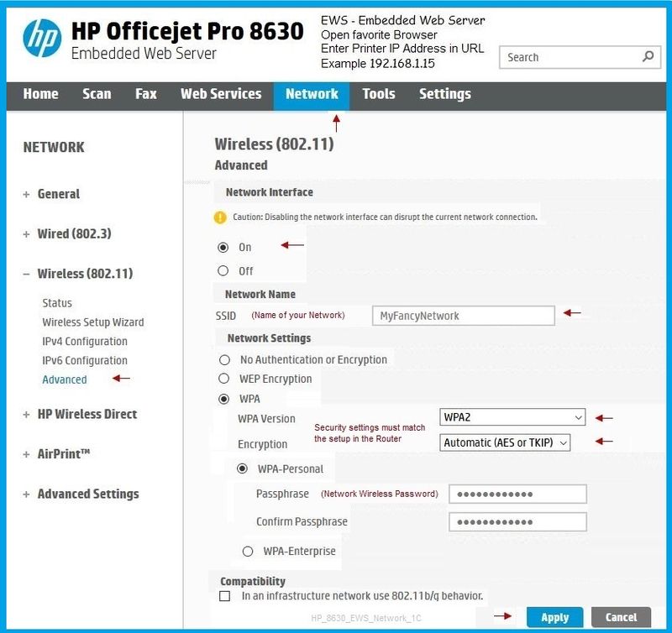Click the Cancel button

point(621,617)
